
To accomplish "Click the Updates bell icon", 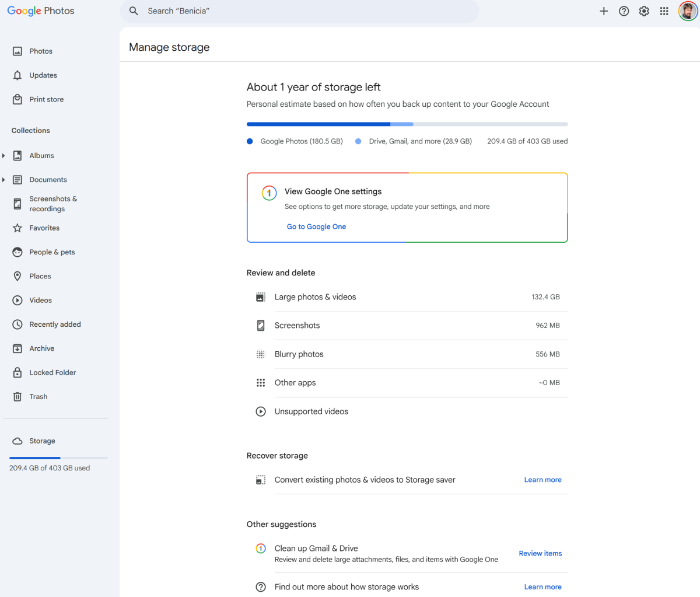I will (x=17, y=75).
